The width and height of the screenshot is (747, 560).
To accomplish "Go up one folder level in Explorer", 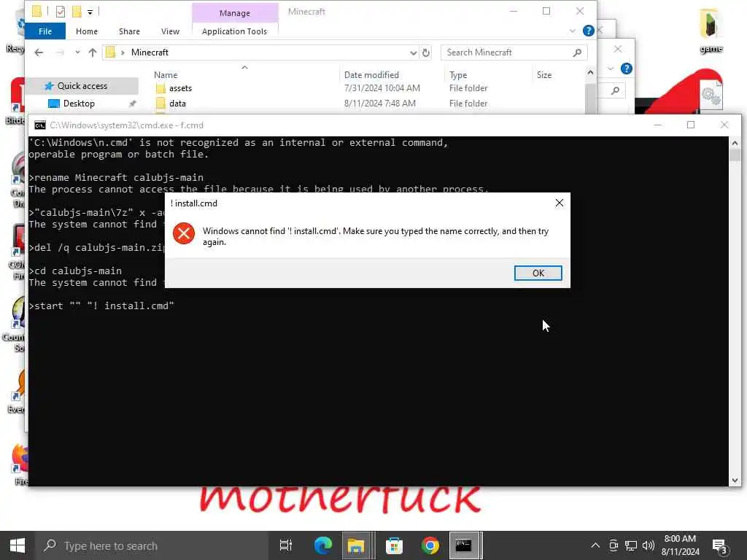I will [x=93, y=52].
